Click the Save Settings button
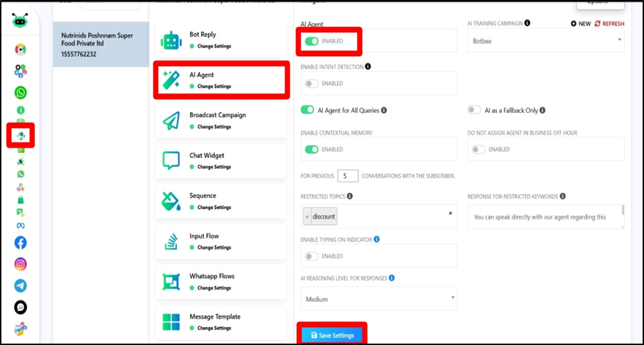The height and width of the screenshot is (345, 644). coord(332,335)
